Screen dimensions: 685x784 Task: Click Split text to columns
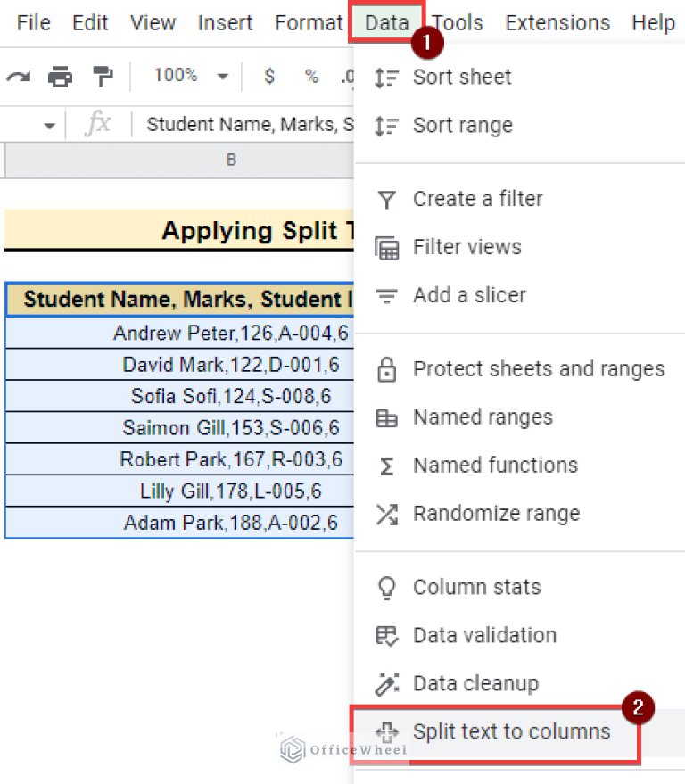click(x=511, y=732)
